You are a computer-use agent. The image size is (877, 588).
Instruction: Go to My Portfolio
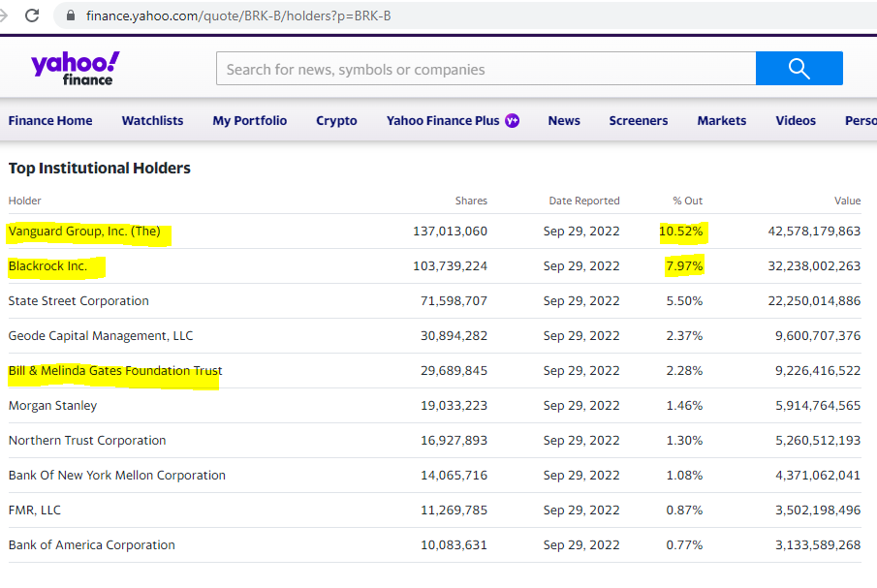249,121
